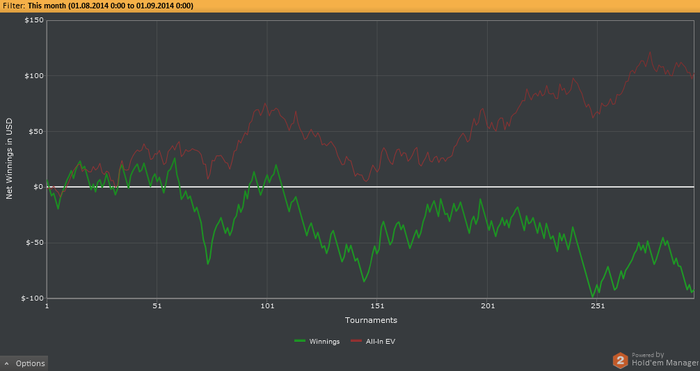Click the green Winnings legend color line
This screenshot has width=700, height=371.
(300, 342)
